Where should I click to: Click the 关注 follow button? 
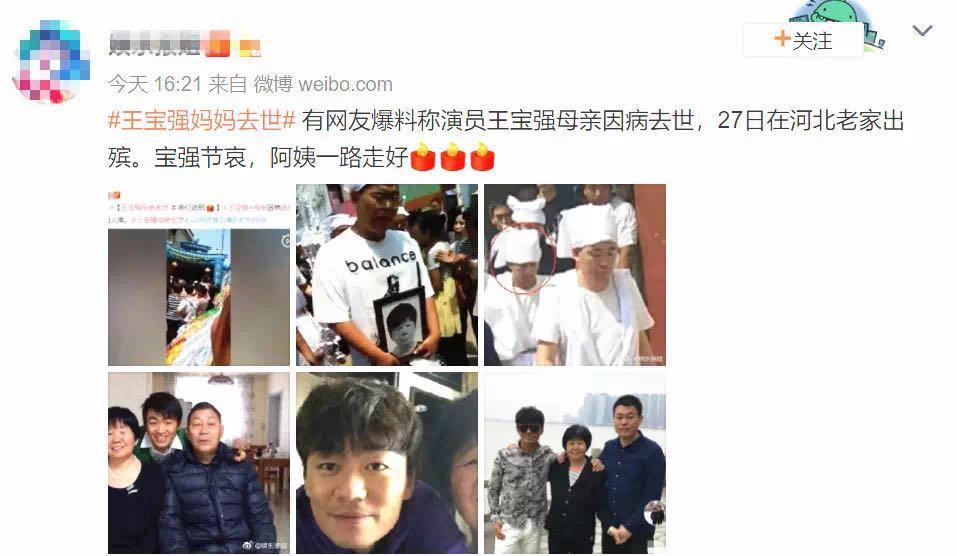[803, 40]
